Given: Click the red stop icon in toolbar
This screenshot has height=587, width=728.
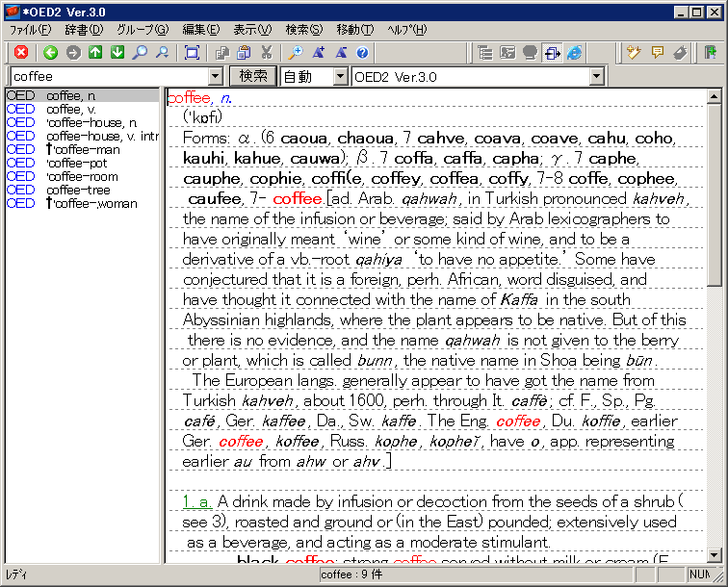Looking at the screenshot, I should pyautogui.click(x=21, y=52).
